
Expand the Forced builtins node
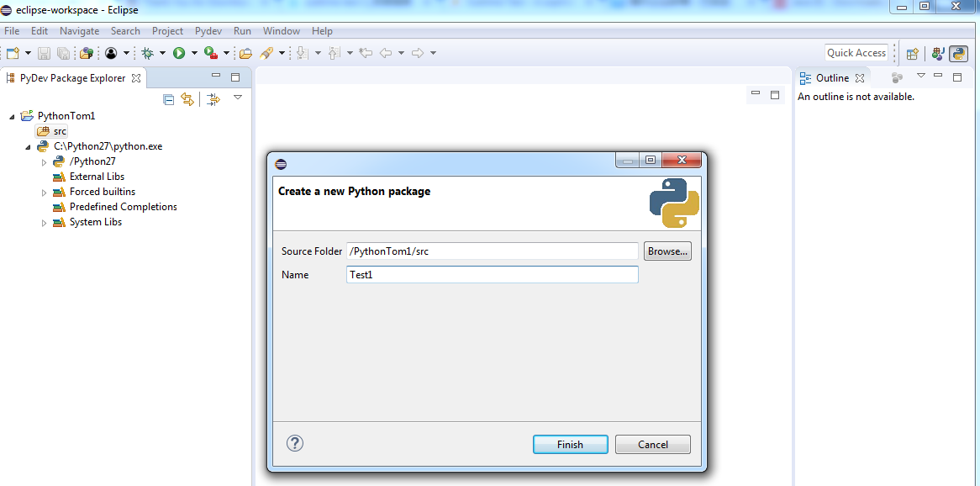coord(44,193)
